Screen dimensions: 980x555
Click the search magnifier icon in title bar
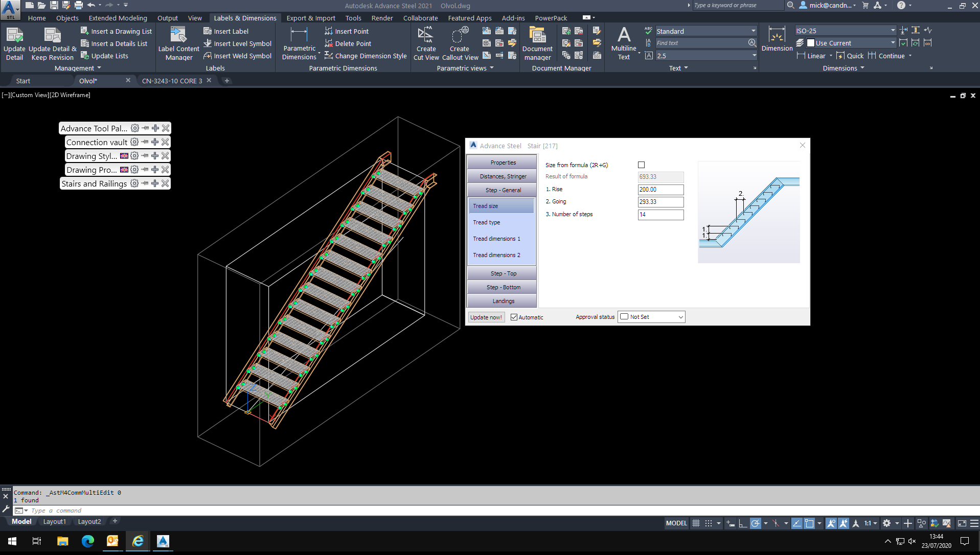(x=790, y=5)
